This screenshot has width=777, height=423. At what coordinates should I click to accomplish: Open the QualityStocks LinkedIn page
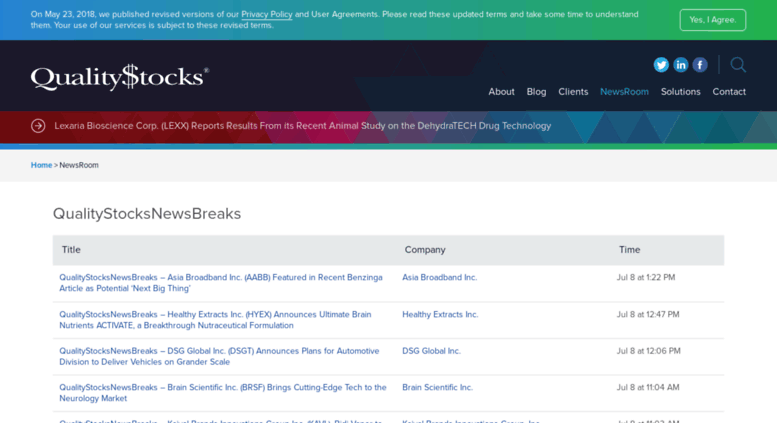680,65
